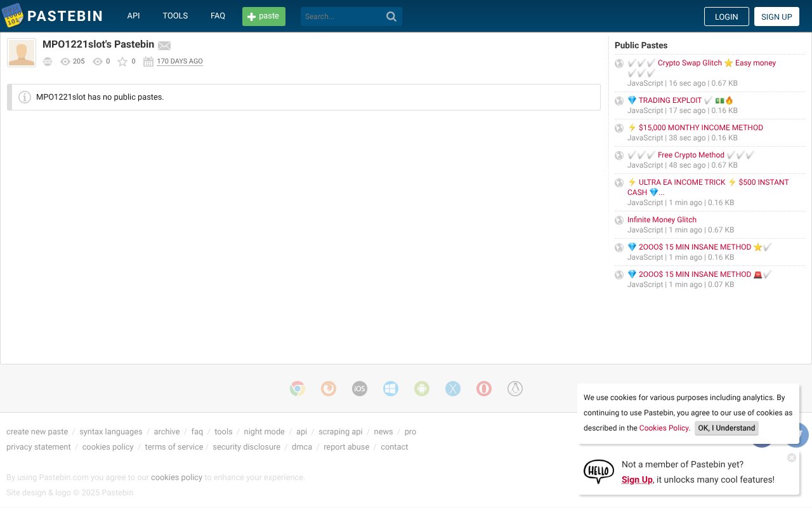Click the iOS app icon
The image size is (812, 508).
coord(360,389)
